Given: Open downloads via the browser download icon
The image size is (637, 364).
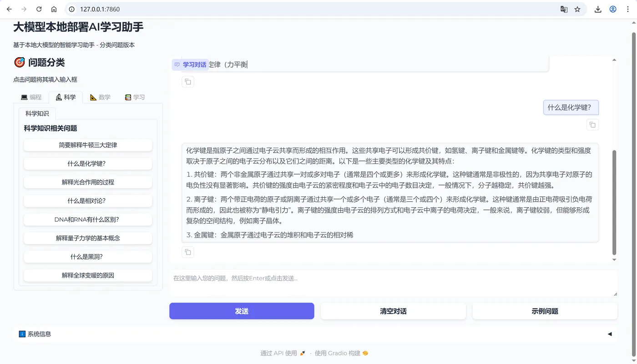Looking at the screenshot, I should (x=598, y=9).
